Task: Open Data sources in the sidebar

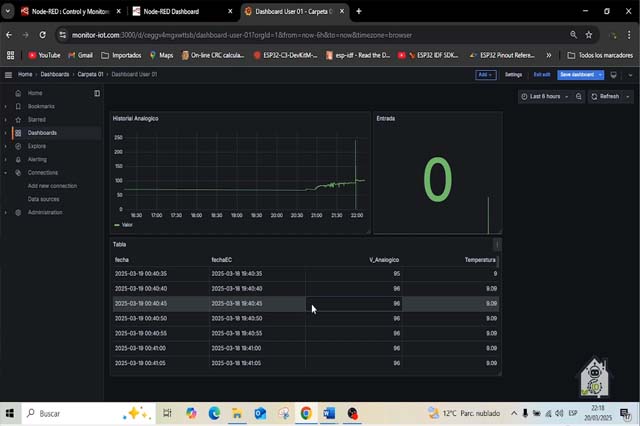Action: [43, 199]
